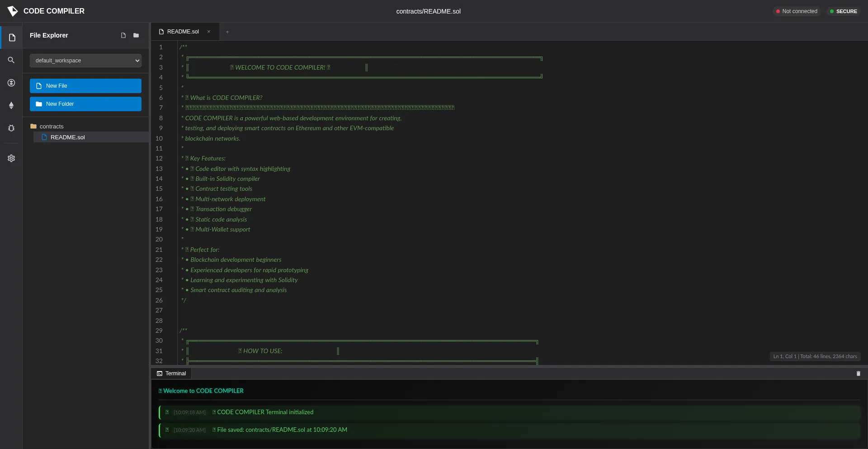This screenshot has width=868, height=449.
Task: Collapse the contracts folder
Action: click(51, 127)
